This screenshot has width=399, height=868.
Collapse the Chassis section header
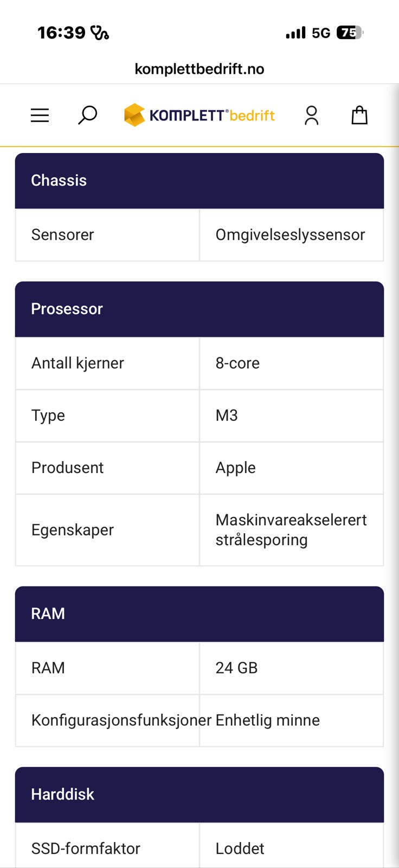(200, 181)
